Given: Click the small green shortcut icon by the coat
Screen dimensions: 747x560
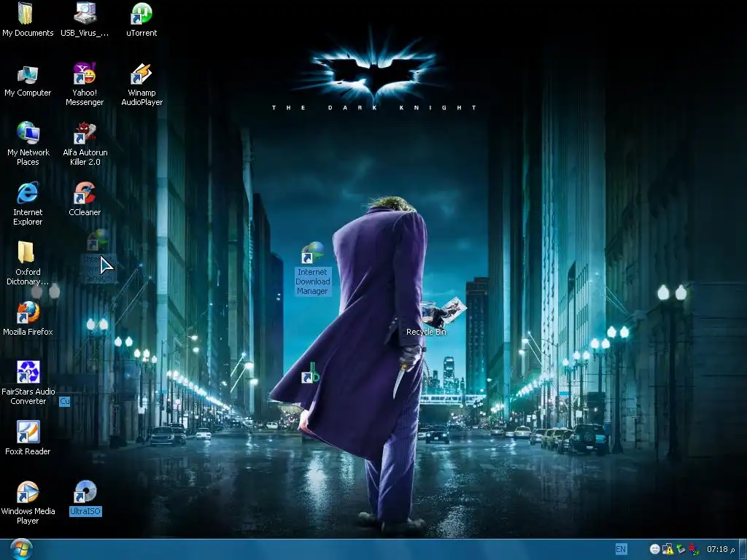Looking at the screenshot, I should [x=311, y=373].
